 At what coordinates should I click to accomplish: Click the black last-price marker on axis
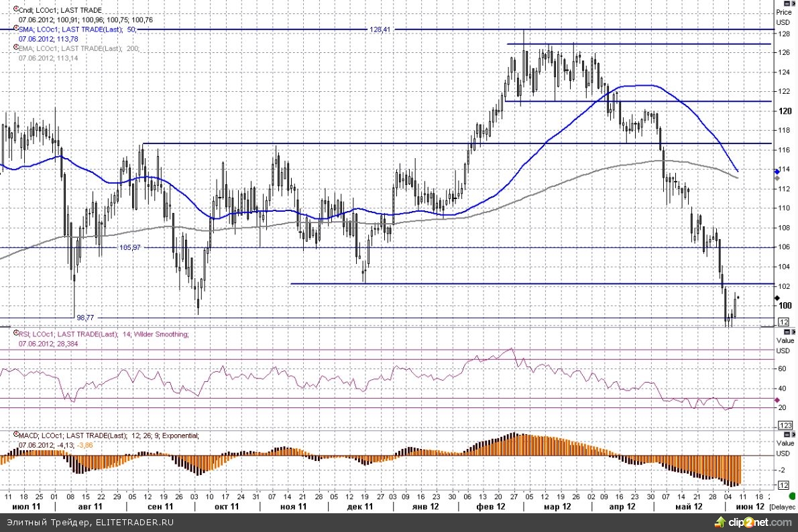coord(777,297)
